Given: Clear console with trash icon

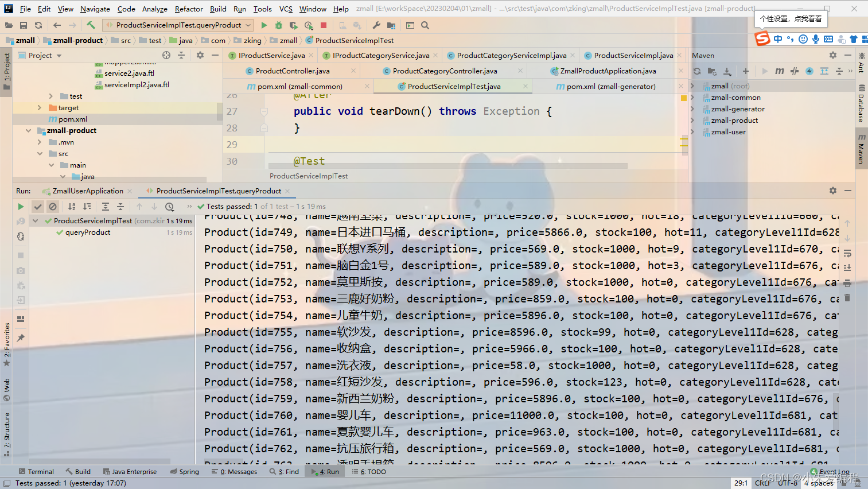Looking at the screenshot, I should coord(847,298).
